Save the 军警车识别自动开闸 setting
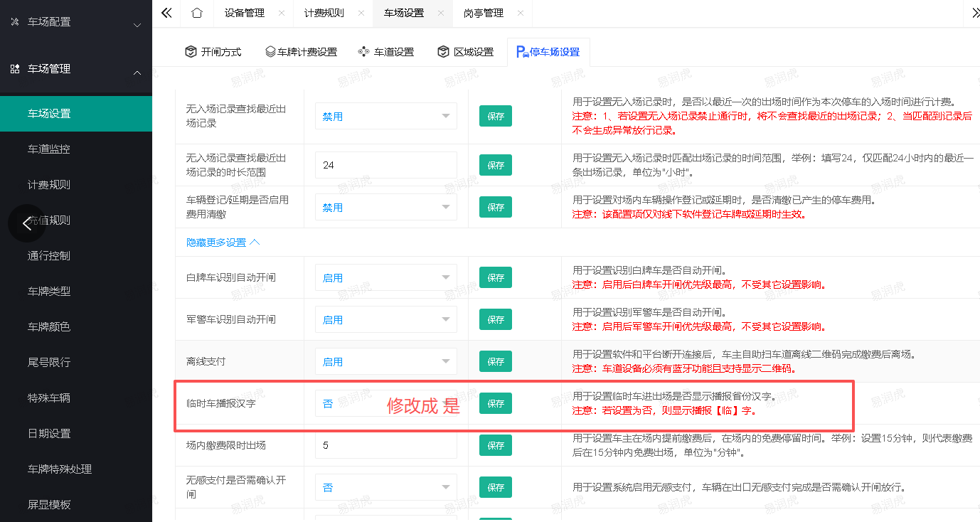This screenshot has height=522, width=980. (496, 319)
